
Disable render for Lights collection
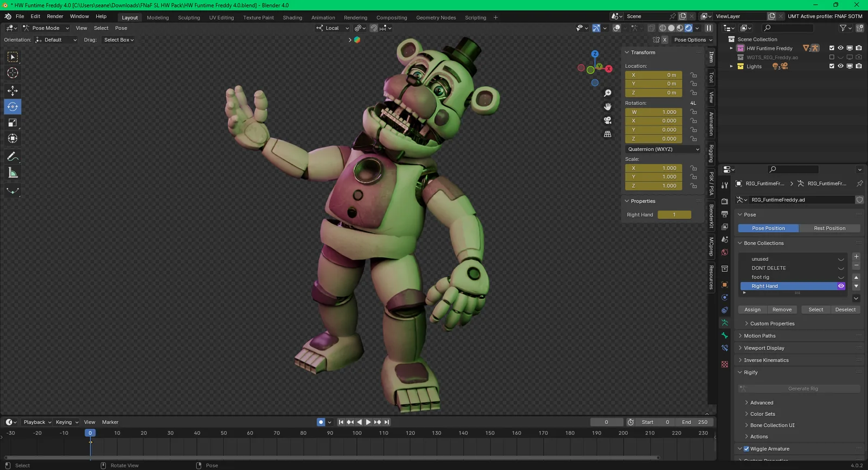pos(859,66)
